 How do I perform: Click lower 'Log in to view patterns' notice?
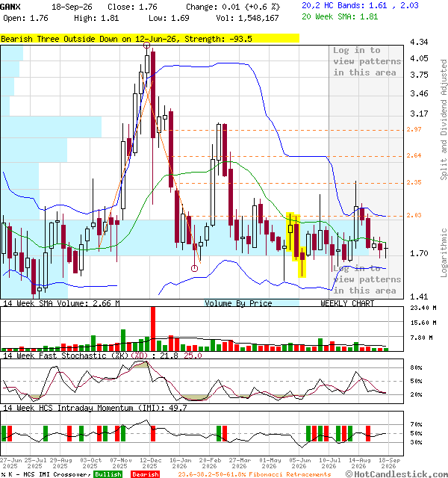[x=367, y=279]
